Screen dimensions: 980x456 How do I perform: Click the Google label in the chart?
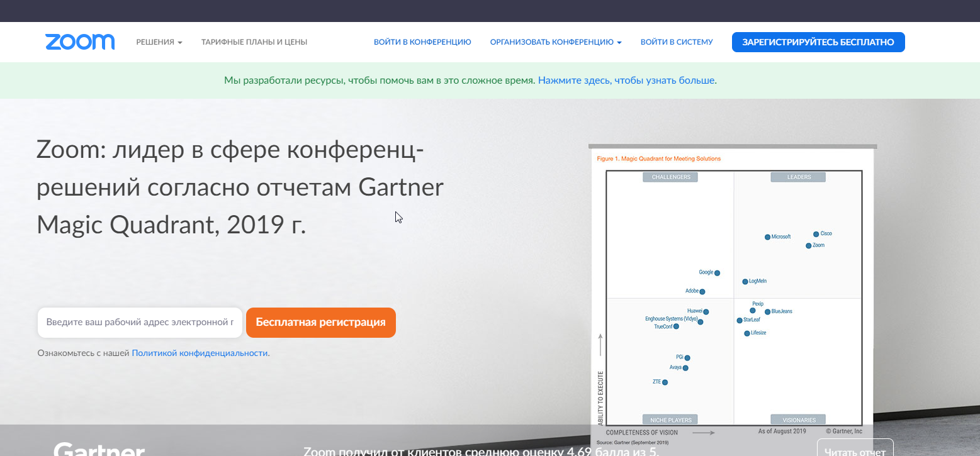(x=706, y=272)
